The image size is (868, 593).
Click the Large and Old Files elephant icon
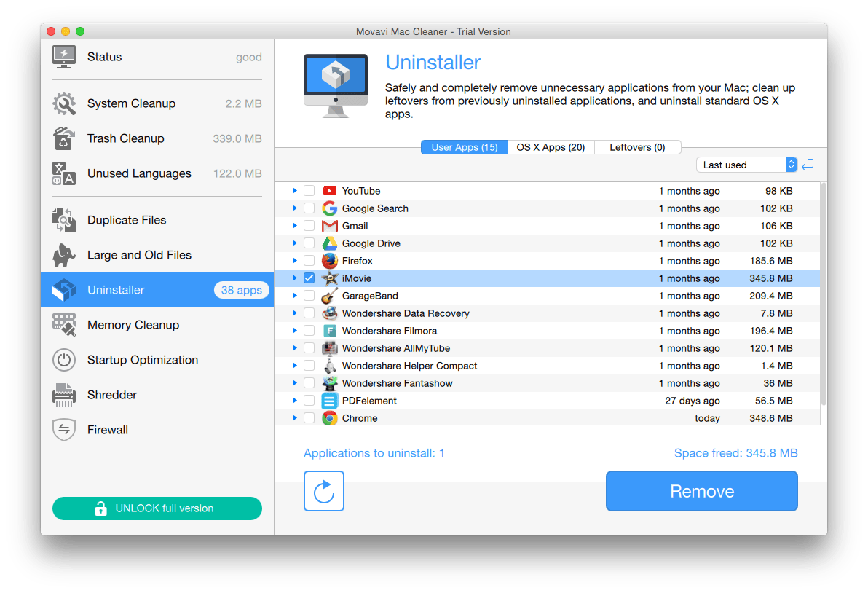64,255
